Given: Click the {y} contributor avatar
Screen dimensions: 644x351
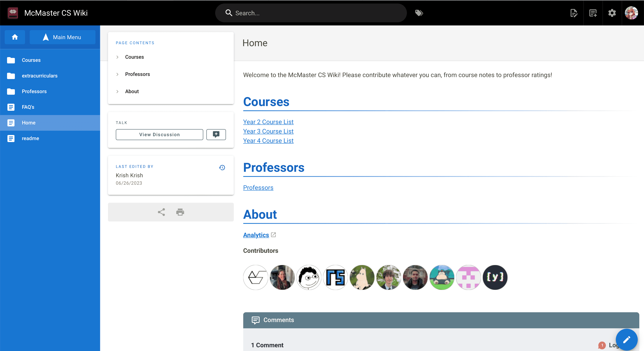Looking at the screenshot, I should click(x=495, y=277).
